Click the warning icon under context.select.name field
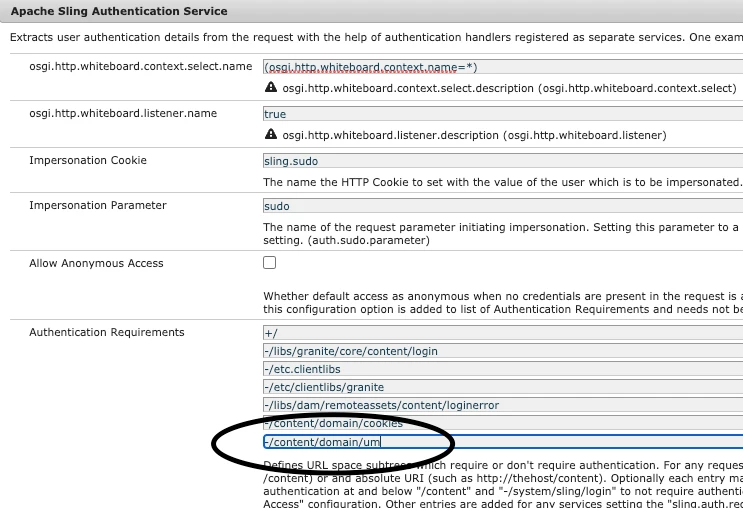Screen dimensions: 743x508 pyautogui.click(x=271, y=87)
